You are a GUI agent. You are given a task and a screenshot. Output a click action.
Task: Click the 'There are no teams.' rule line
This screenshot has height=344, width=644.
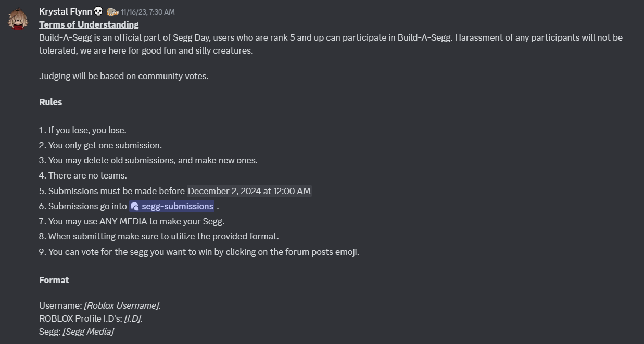point(83,175)
